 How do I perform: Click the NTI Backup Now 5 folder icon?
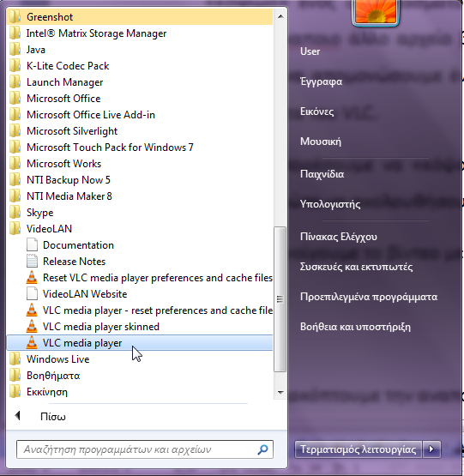[x=15, y=180]
